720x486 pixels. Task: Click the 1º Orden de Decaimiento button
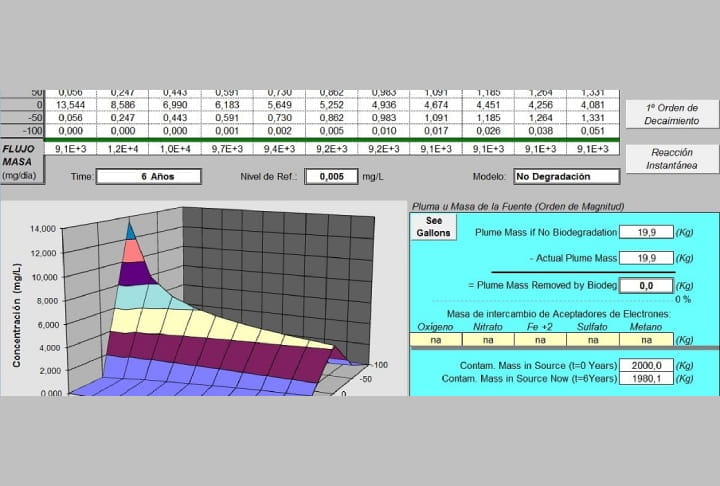(672, 114)
